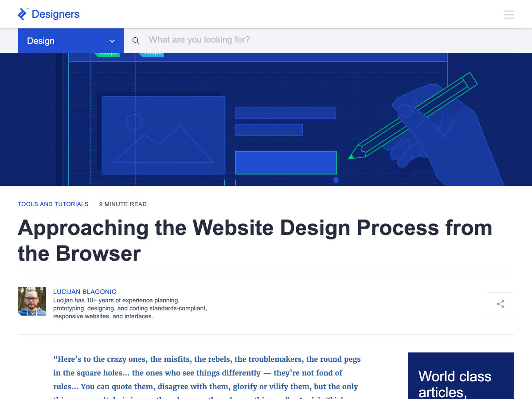Screen dimensions: 532x399
Task: Click Lucijan Blagonic's profile photo
Action: 32,301
